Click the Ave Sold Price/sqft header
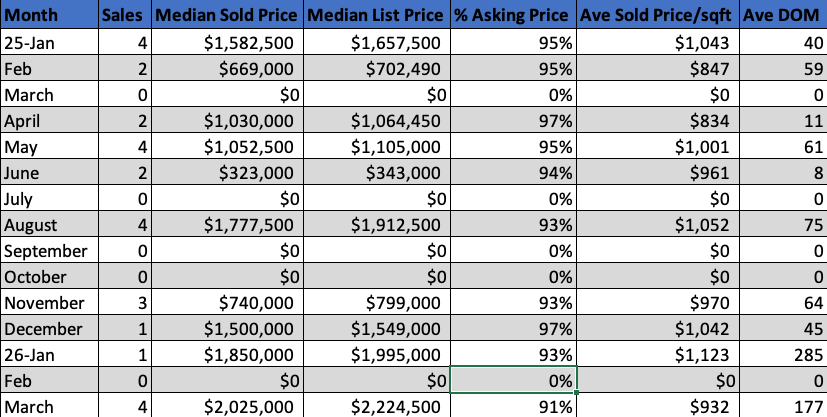This screenshot has height=417, width=827. pyautogui.click(x=660, y=16)
